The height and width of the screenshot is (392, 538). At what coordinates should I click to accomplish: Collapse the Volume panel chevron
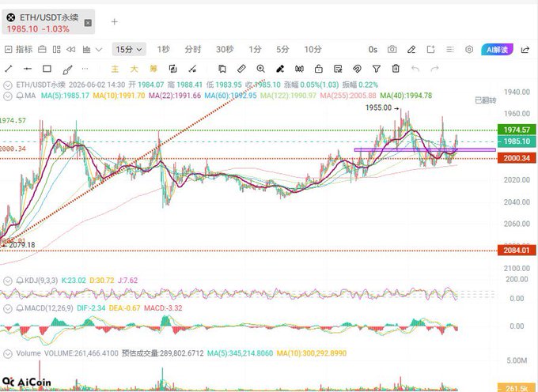point(8,353)
